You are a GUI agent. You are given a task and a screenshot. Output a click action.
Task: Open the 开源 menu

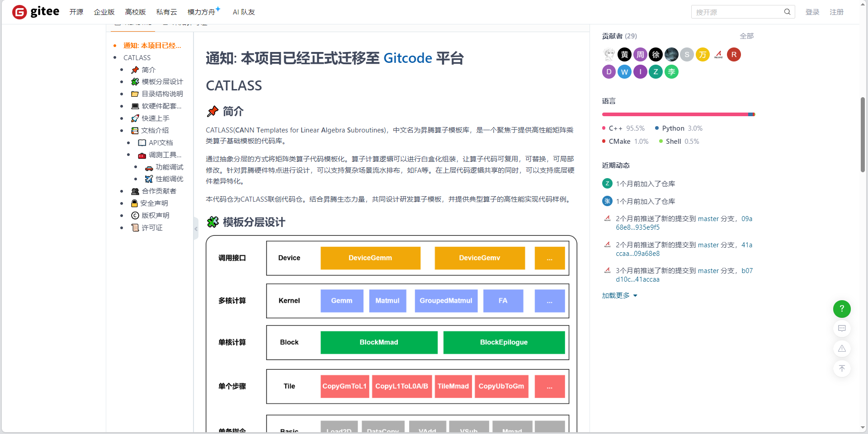[76, 12]
